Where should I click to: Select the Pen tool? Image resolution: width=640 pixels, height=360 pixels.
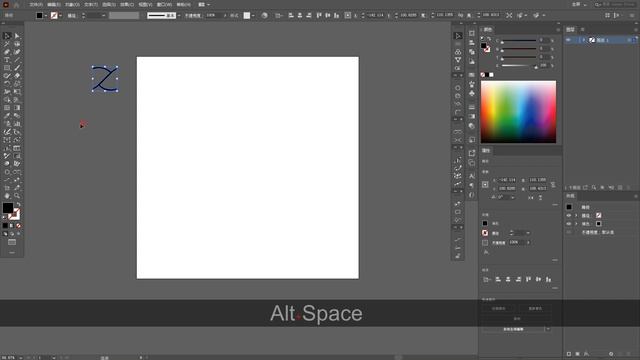[x=7, y=52]
